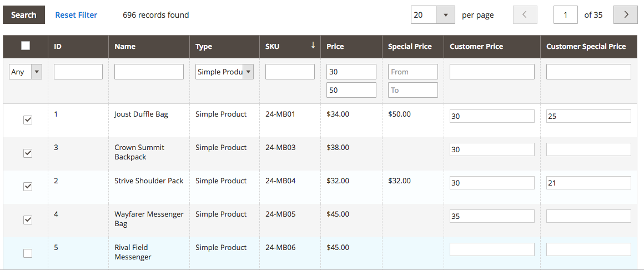Viewport: 644px width, 270px height.
Task: Open the Any selection filter dropdown
Action: tap(26, 72)
